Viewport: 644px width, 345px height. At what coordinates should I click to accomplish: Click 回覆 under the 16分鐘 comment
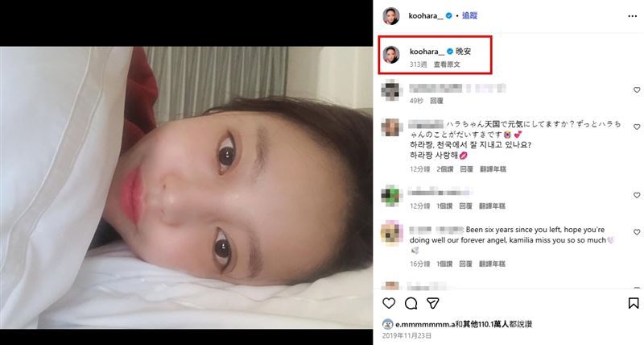click(465, 264)
